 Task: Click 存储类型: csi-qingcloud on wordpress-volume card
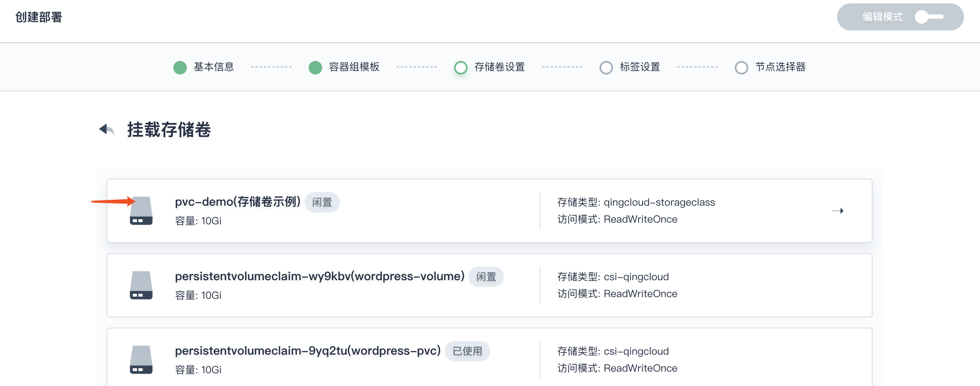(x=613, y=277)
